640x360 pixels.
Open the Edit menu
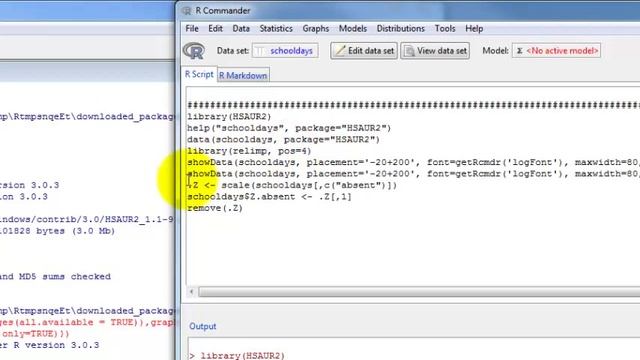(x=215, y=29)
